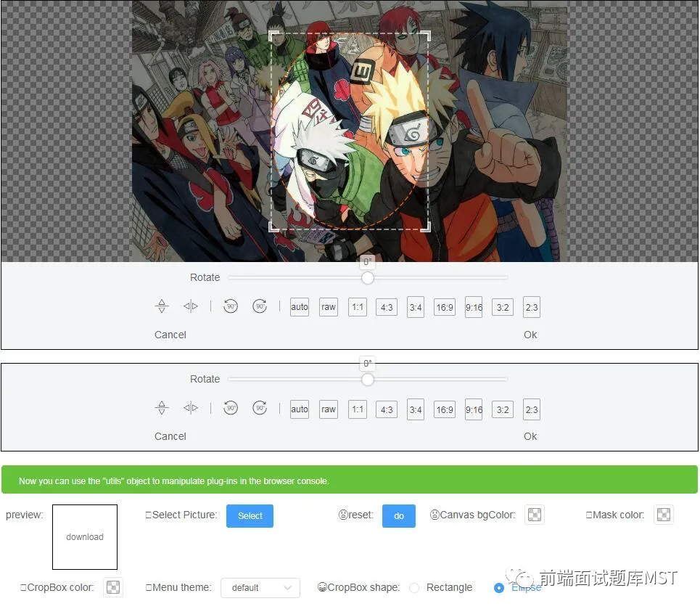The height and width of the screenshot is (609, 700).
Task: Confirm the crop with Ok
Action: coord(530,335)
